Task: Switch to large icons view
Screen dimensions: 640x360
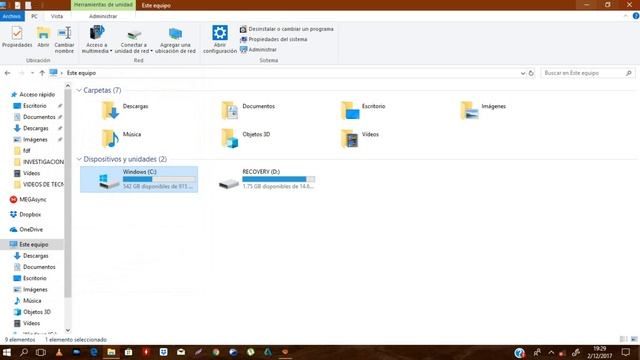Action: (634, 339)
